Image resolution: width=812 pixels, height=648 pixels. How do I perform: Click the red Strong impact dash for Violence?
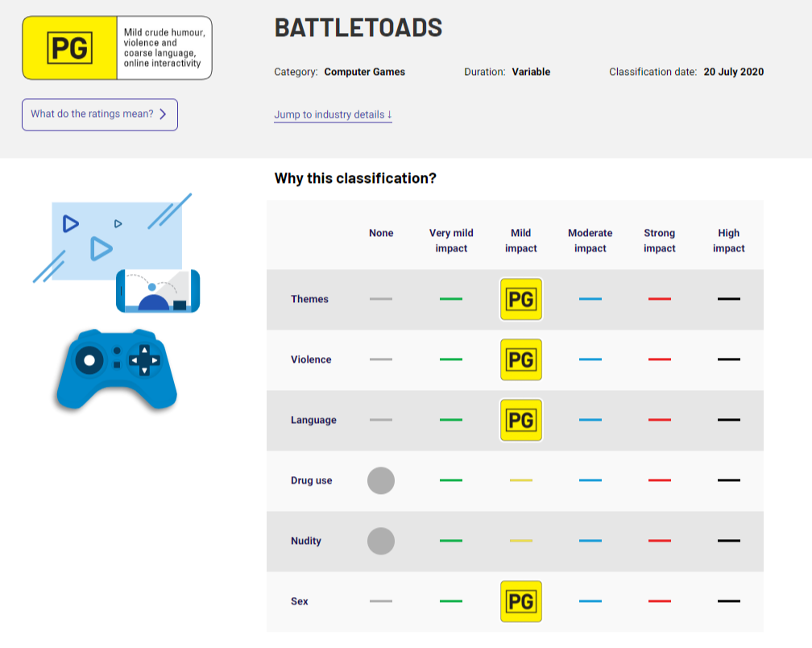coord(660,359)
